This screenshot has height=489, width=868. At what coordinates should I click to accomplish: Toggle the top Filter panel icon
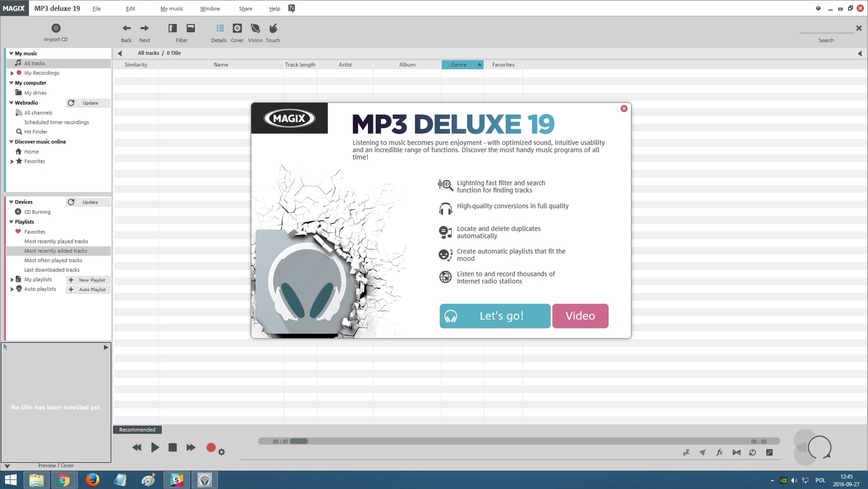point(191,28)
